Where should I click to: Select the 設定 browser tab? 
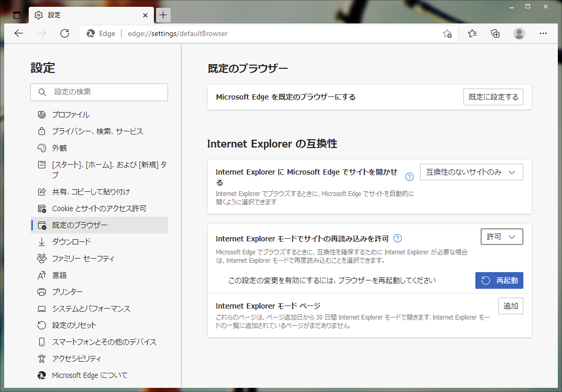click(x=91, y=15)
